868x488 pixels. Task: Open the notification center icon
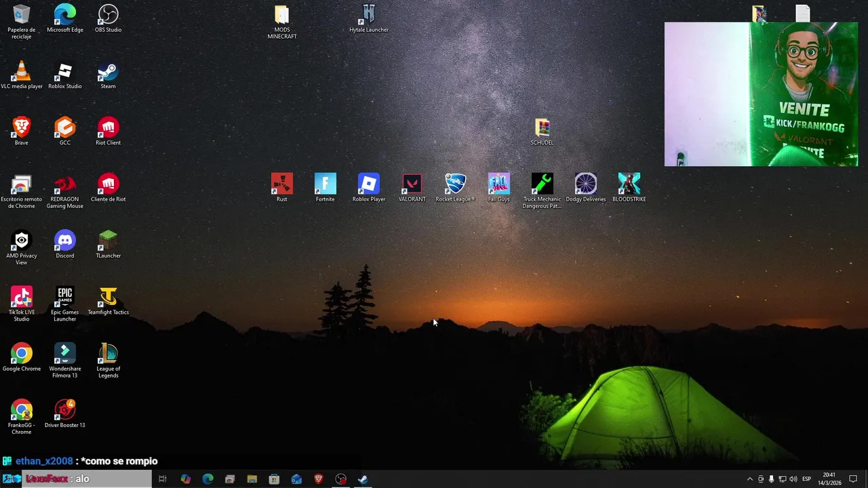coord(853,479)
